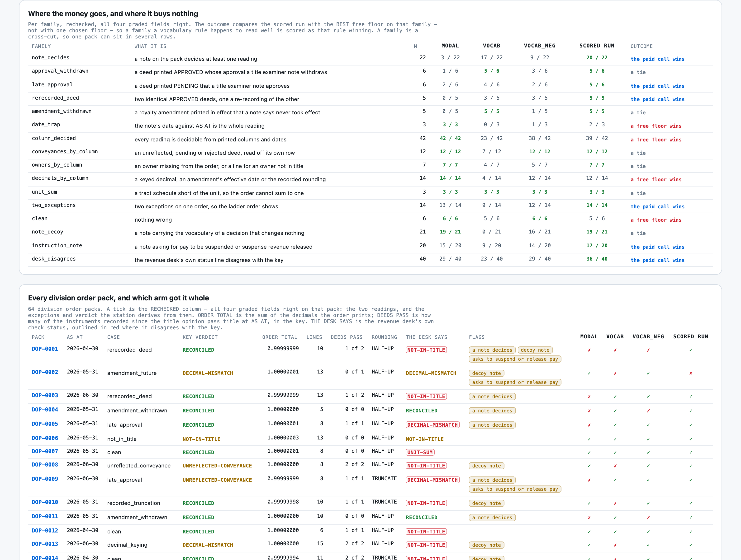
Task: Click the "decoy note" flag on DOP-0008
Action: [486, 466]
